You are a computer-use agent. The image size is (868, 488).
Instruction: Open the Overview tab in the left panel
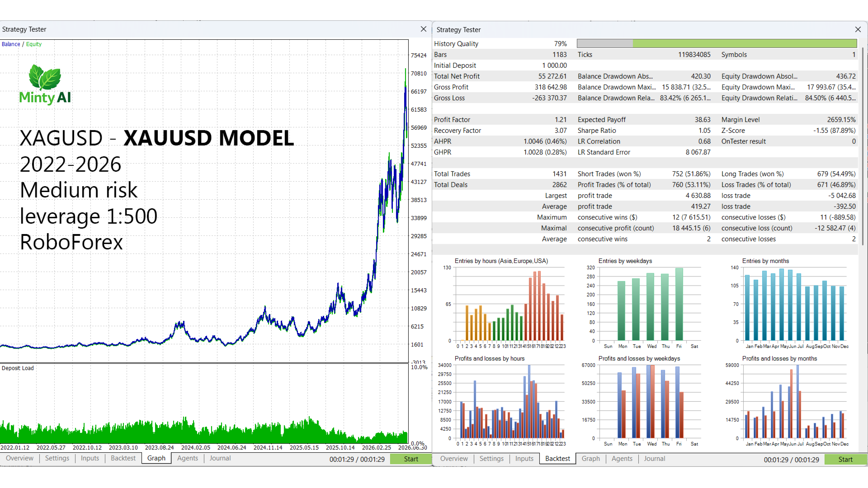(x=20, y=458)
